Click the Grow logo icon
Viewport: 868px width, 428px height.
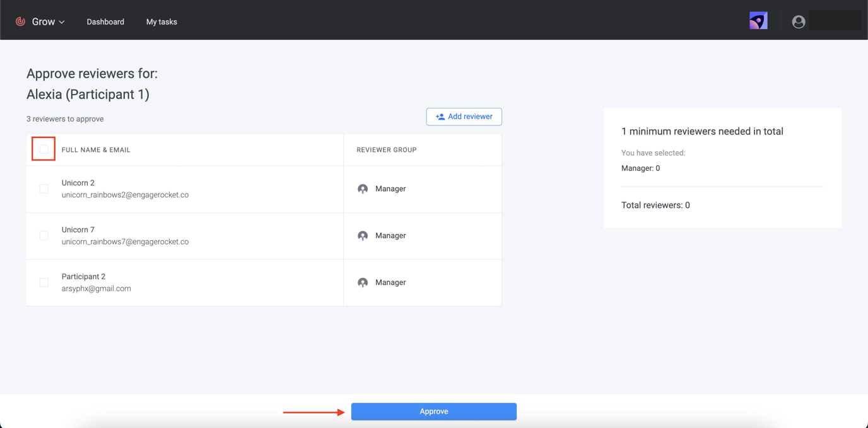point(20,21)
